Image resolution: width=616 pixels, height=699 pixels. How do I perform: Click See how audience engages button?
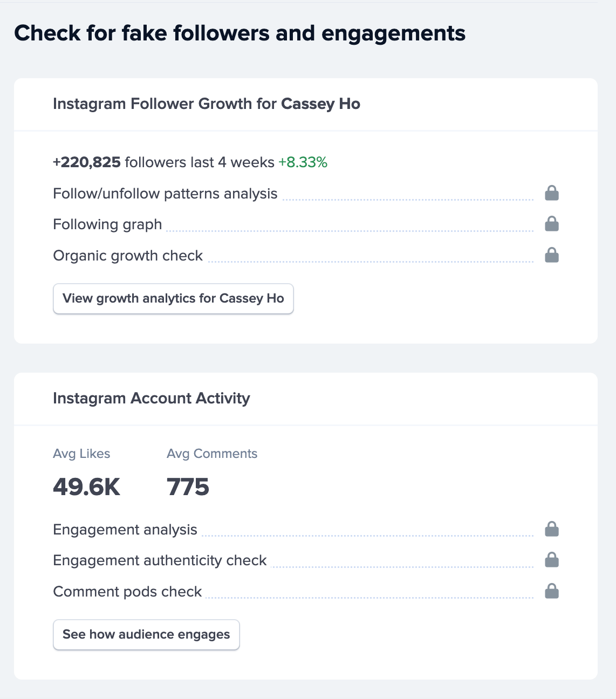point(146,634)
